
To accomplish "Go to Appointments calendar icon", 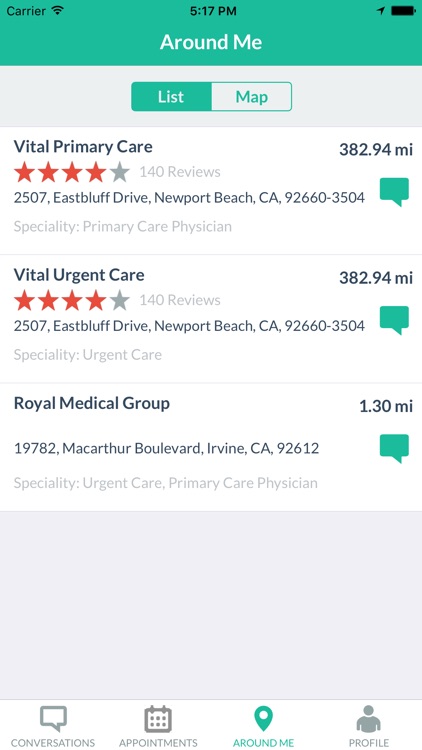I will pos(158,719).
